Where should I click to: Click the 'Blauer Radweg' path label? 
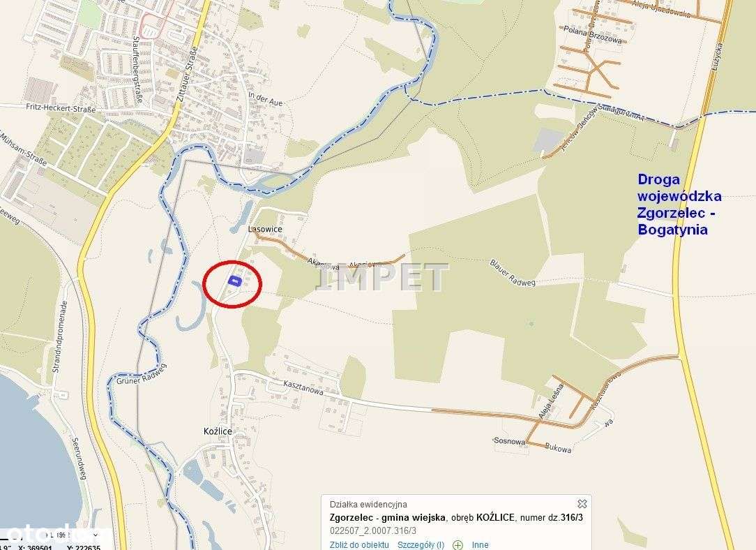tap(513, 273)
